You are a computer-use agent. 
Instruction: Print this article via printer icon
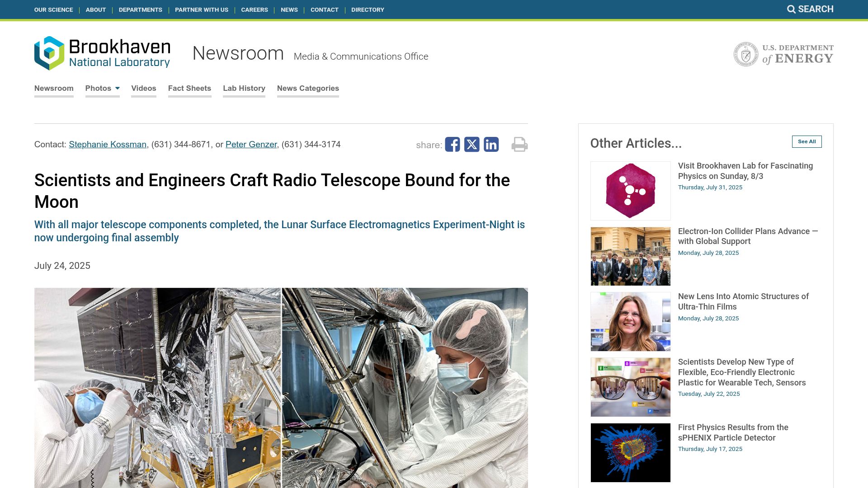(x=519, y=145)
